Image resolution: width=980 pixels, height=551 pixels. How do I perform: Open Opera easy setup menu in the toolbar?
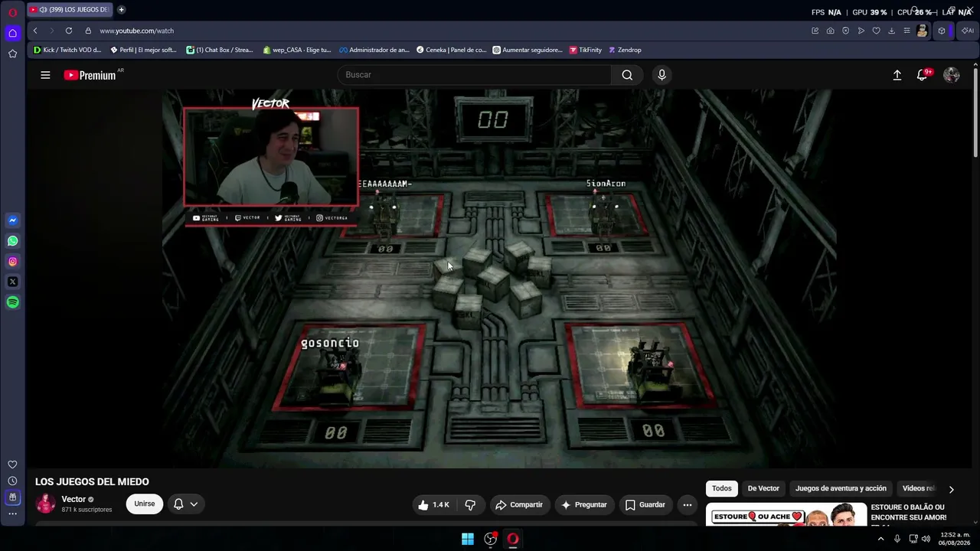(x=906, y=31)
